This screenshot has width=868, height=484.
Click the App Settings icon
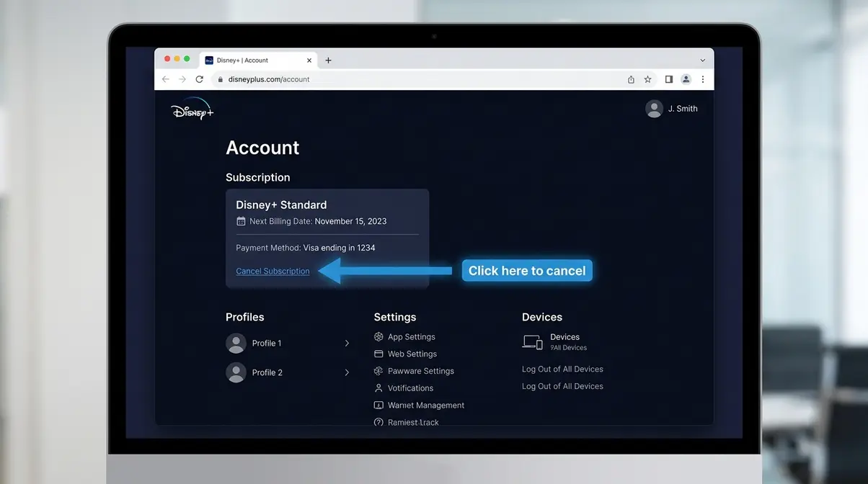click(378, 336)
